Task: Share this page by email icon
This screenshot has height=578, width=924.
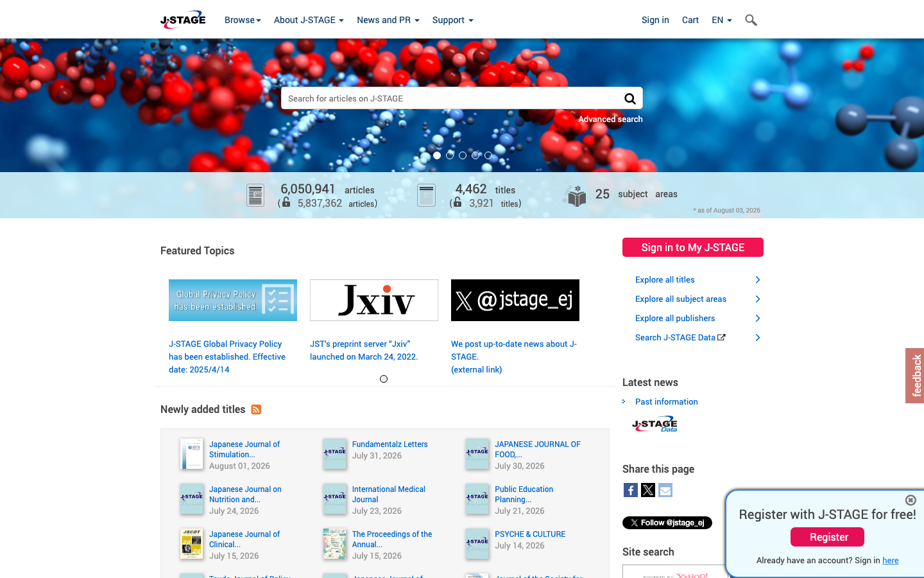Action: [665, 490]
